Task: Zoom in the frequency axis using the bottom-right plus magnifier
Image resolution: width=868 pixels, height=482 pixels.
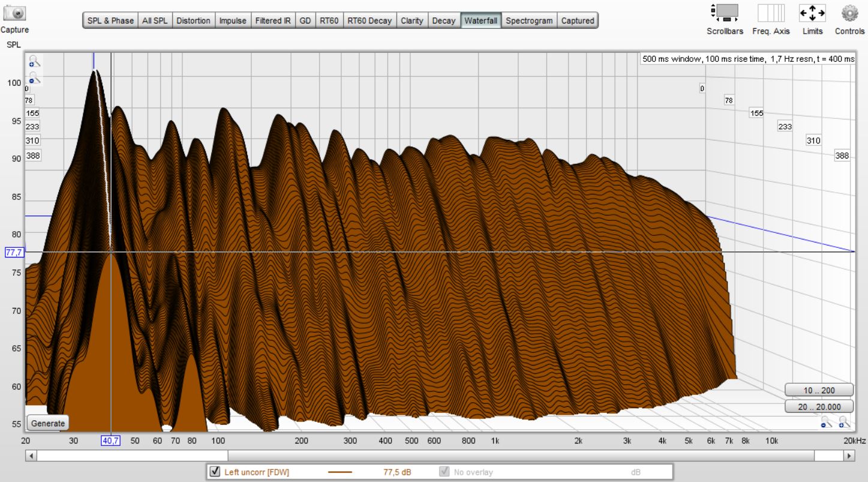Action: (845, 421)
